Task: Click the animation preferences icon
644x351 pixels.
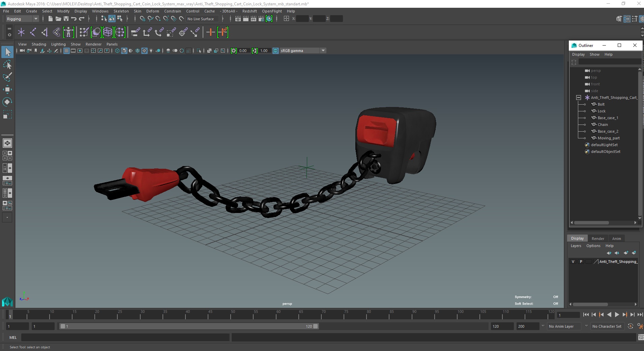Action: click(640, 326)
